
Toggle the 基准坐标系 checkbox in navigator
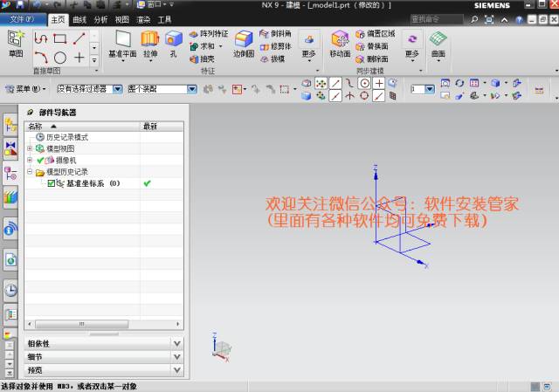pyautogui.click(x=52, y=183)
